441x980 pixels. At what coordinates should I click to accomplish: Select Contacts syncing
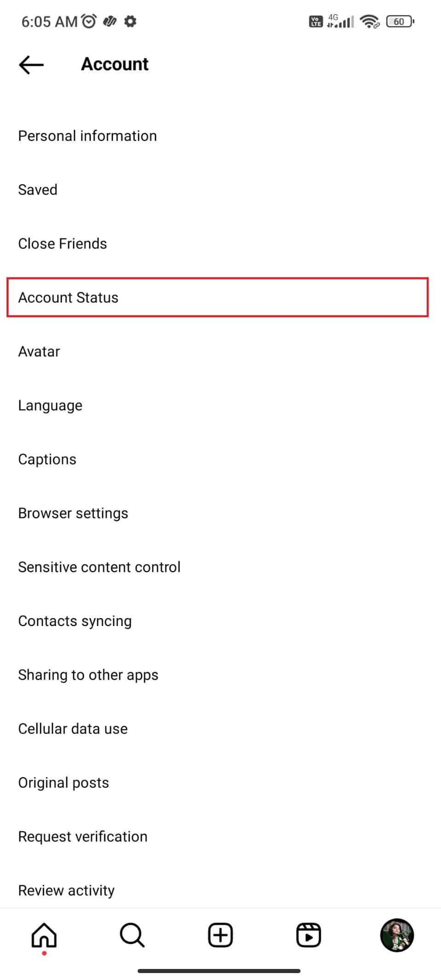click(220, 621)
